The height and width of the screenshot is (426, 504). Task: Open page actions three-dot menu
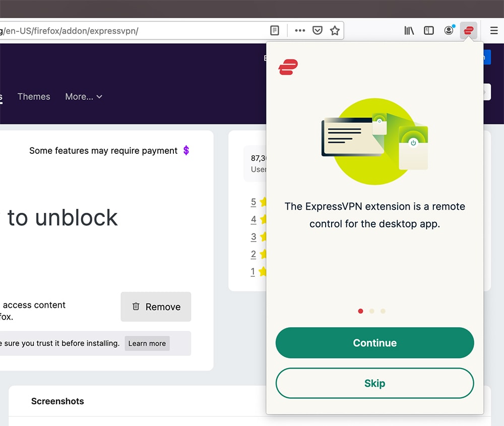coord(300,31)
